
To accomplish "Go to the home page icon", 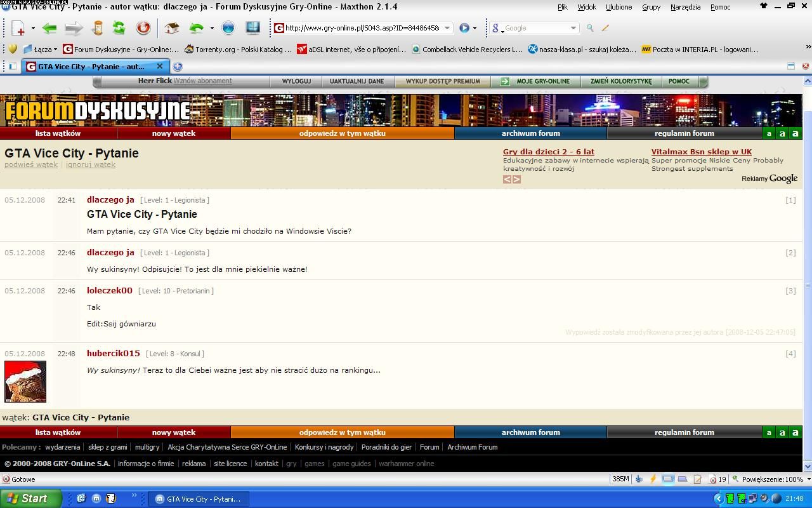I will click(x=171, y=28).
